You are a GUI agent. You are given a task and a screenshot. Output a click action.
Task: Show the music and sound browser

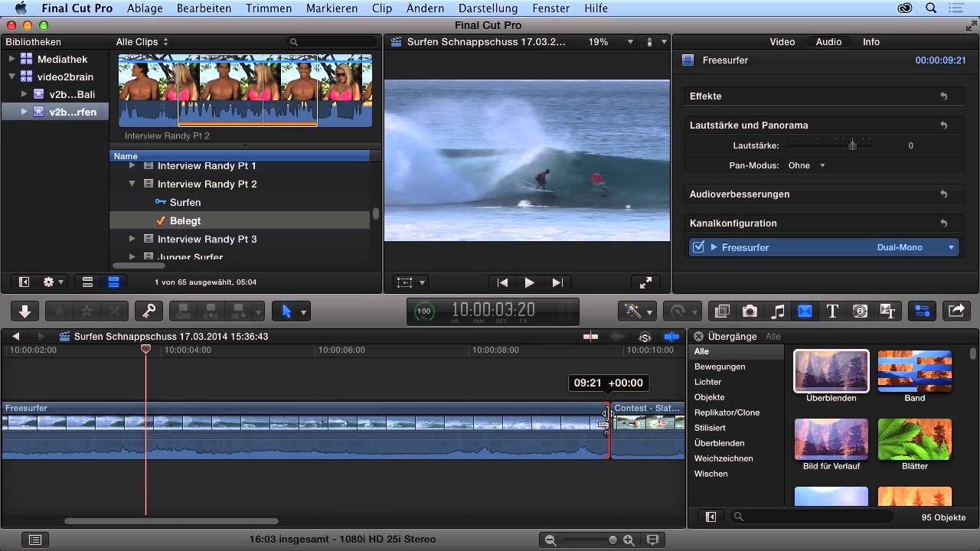pos(777,311)
